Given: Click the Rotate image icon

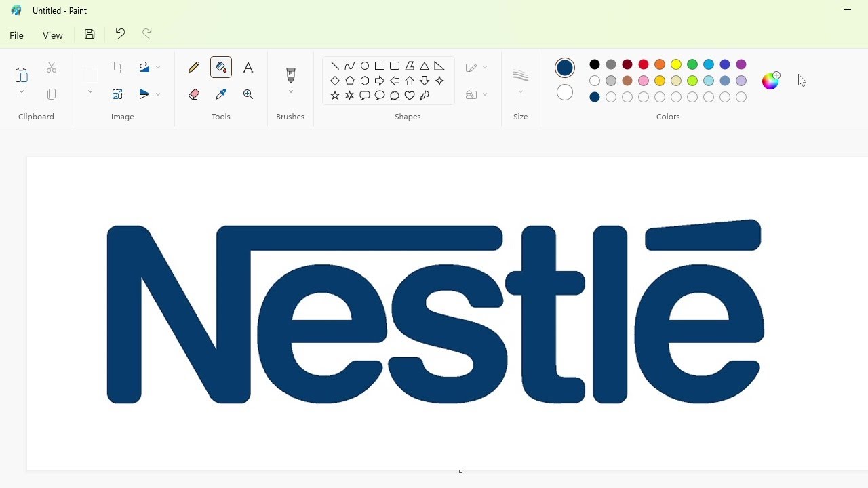Looking at the screenshot, I should [144, 67].
